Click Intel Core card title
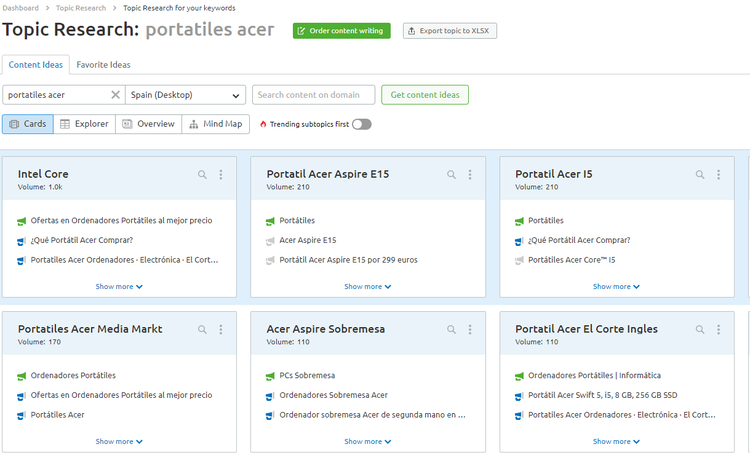The width and height of the screenshot is (750, 463). [x=43, y=174]
